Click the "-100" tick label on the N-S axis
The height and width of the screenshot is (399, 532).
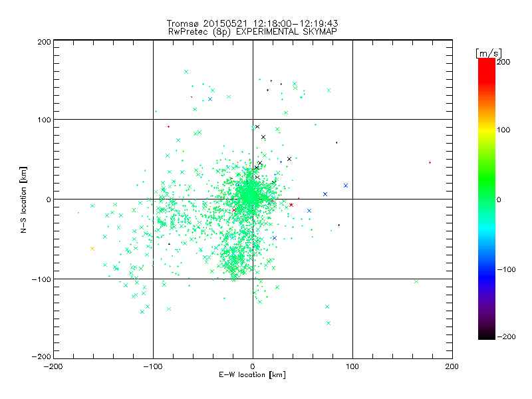[41, 279]
